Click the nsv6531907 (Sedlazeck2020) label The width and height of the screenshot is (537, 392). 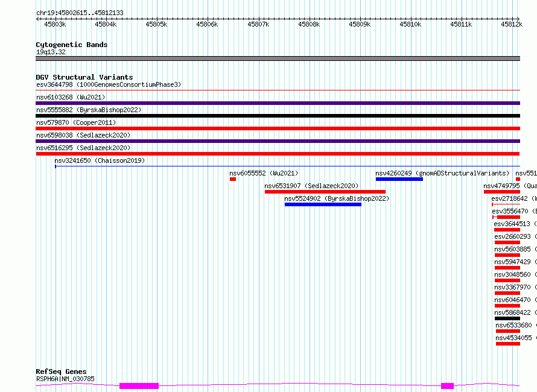[311, 186]
